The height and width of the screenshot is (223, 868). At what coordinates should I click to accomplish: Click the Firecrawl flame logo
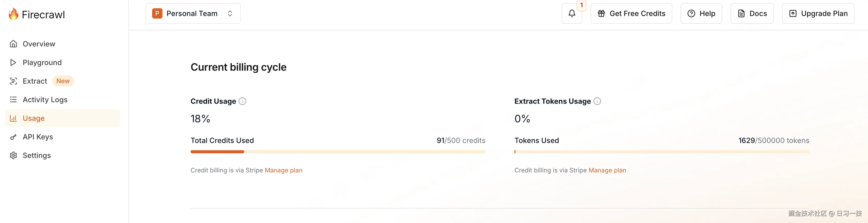13,14
